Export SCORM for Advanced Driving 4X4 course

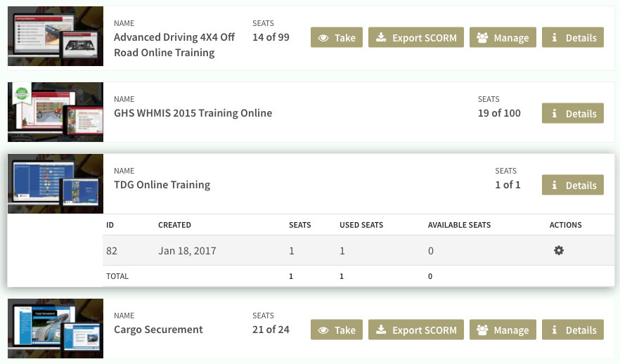tap(416, 37)
